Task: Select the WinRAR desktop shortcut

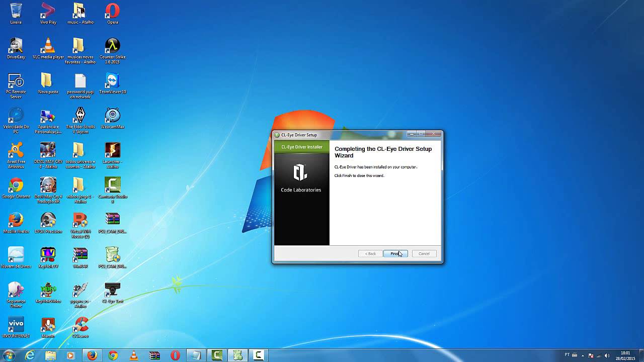Action: point(80,257)
